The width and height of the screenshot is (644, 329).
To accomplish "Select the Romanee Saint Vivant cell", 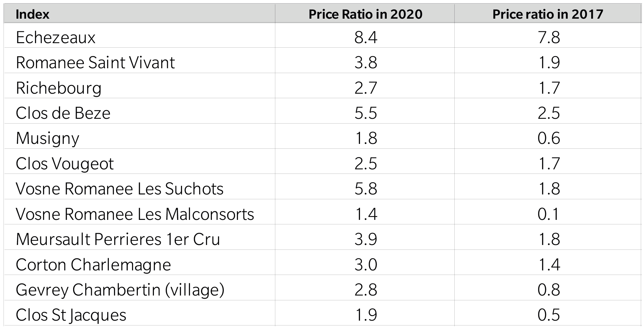I will [x=95, y=62].
